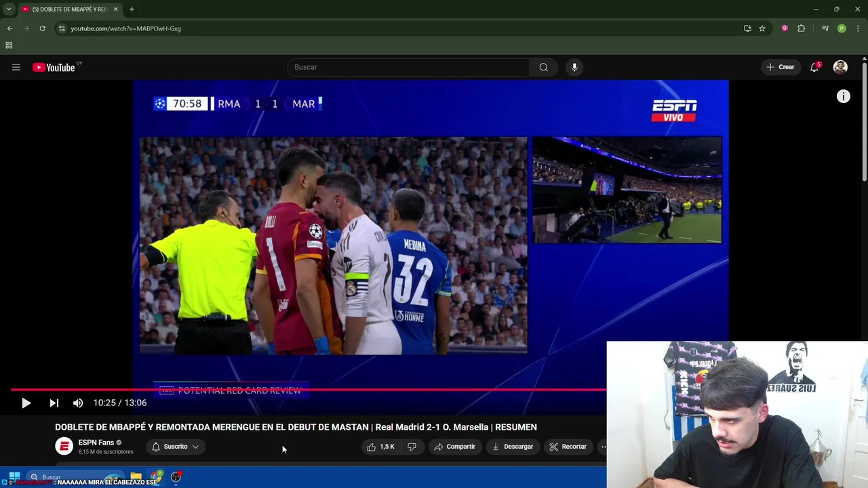Play the paused video
The height and width of the screenshot is (488, 868).
[x=26, y=403]
